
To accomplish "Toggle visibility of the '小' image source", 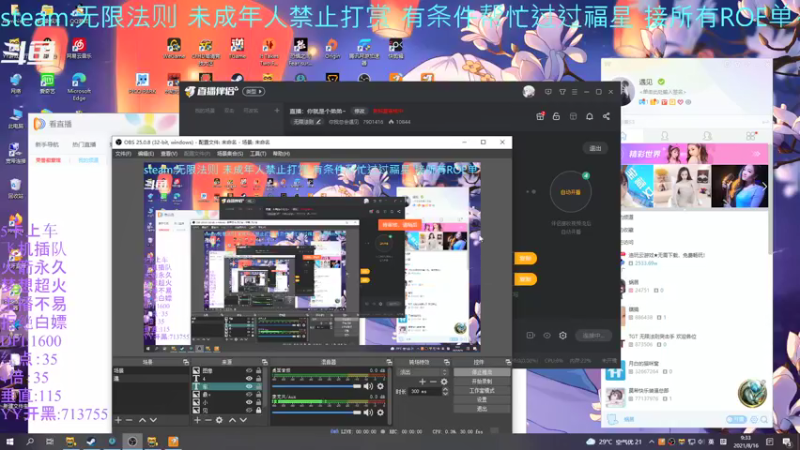I will pos(249,402).
